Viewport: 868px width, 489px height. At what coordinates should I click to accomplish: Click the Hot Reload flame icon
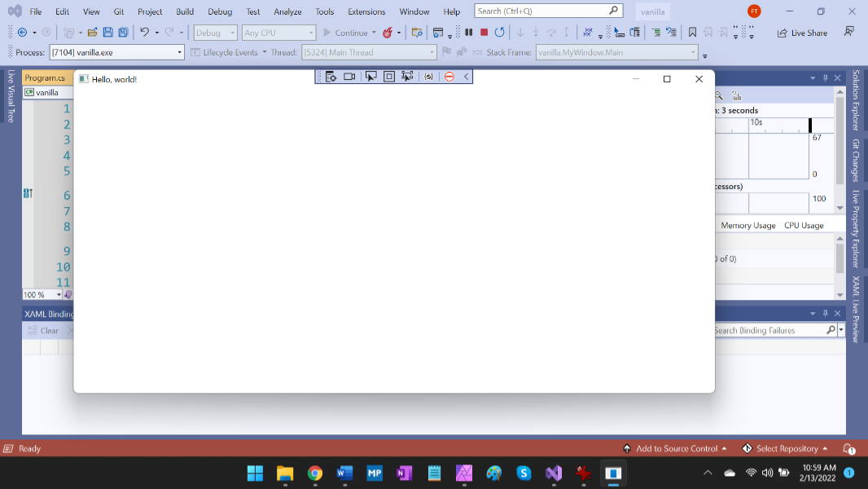[388, 33]
